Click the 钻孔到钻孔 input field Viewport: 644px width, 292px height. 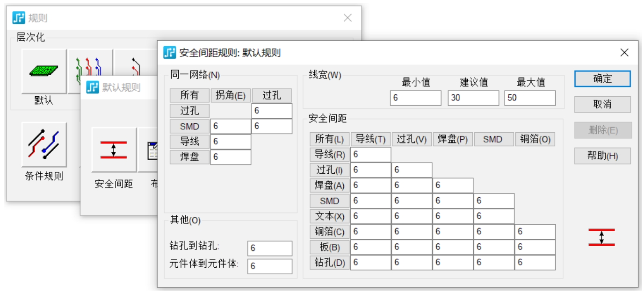[x=269, y=248]
